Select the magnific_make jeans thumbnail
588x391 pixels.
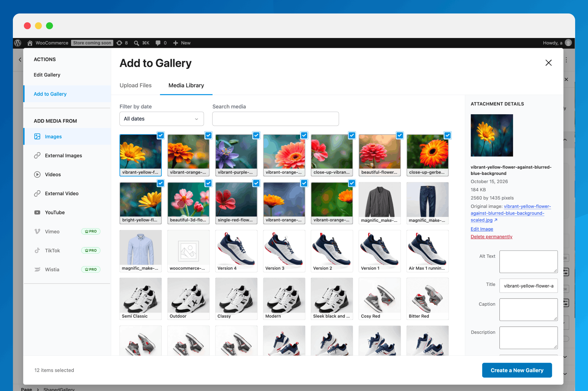tap(428, 203)
